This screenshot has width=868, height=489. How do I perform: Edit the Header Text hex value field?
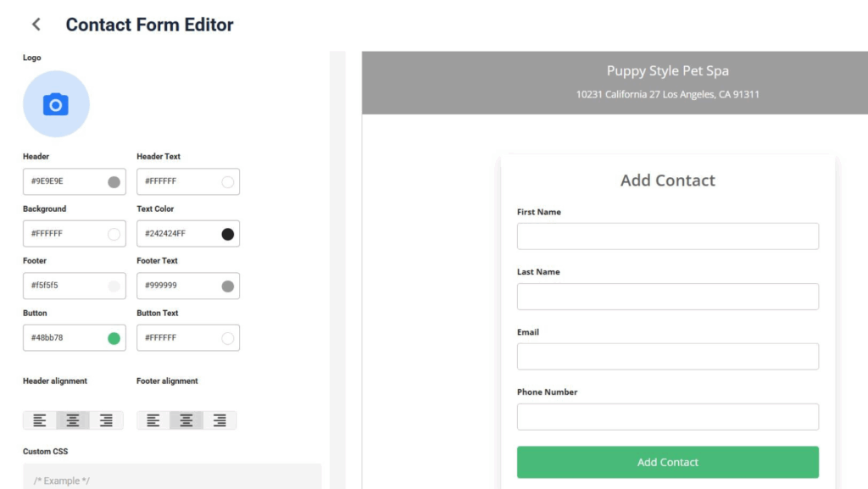point(188,181)
